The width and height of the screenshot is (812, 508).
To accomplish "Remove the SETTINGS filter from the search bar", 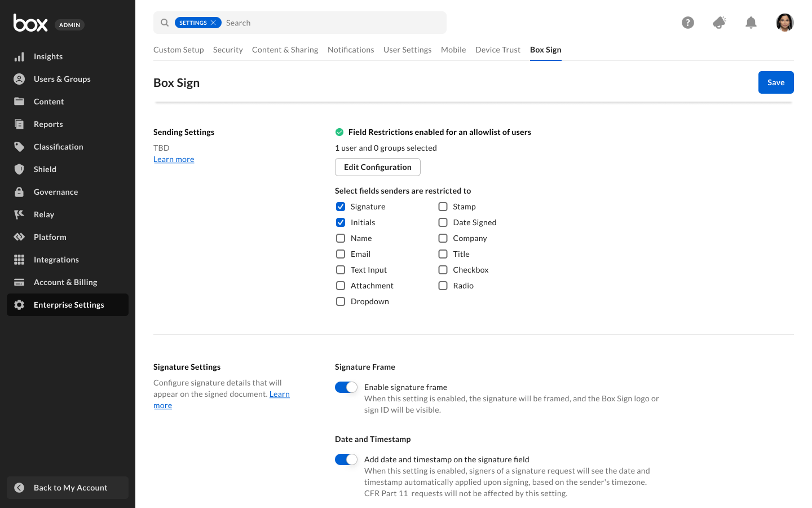I will pos(214,23).
